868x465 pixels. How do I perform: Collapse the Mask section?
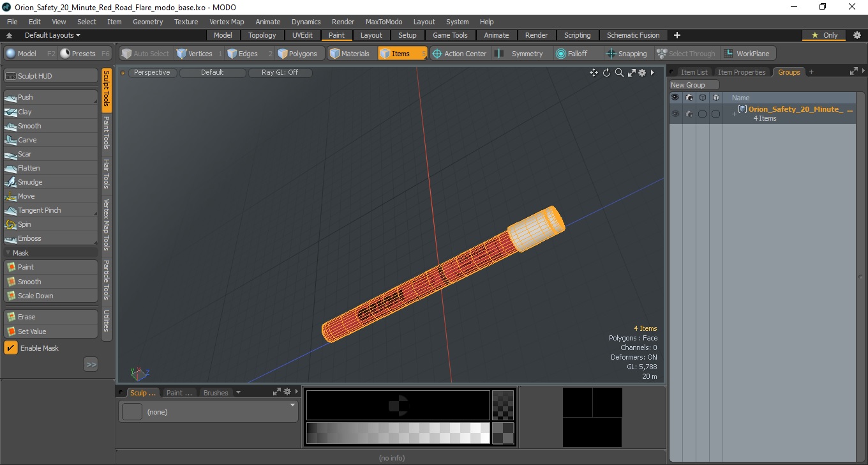point(8,253)
